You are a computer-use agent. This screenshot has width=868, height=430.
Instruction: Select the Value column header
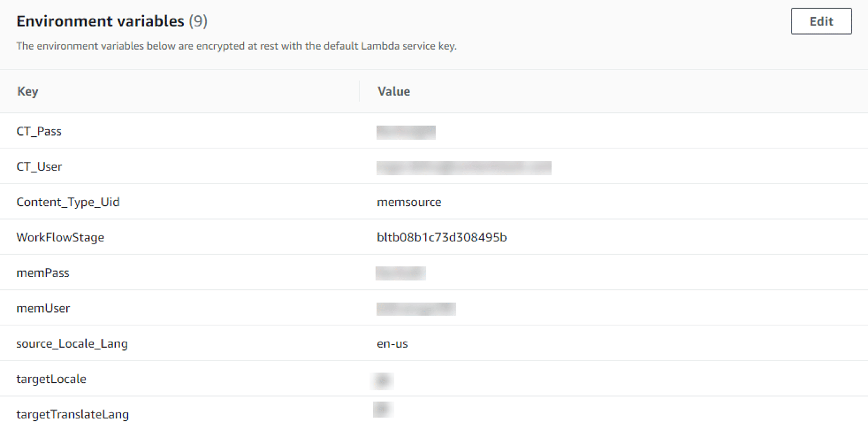394,91
